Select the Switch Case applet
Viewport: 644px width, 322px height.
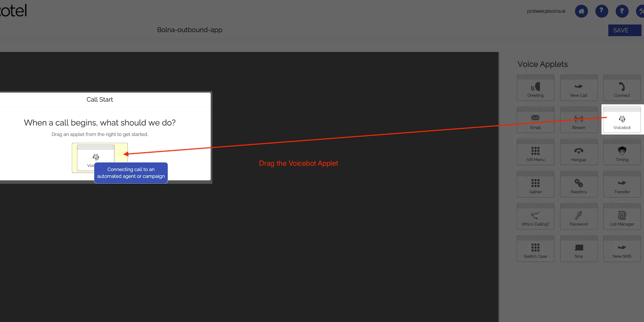point(535,249)
